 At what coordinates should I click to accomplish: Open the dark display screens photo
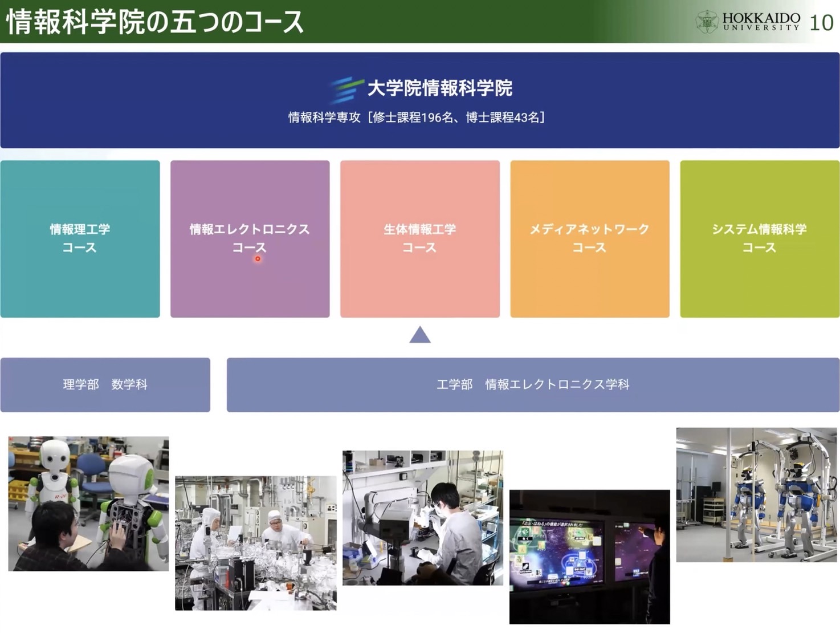click(589, 557)
